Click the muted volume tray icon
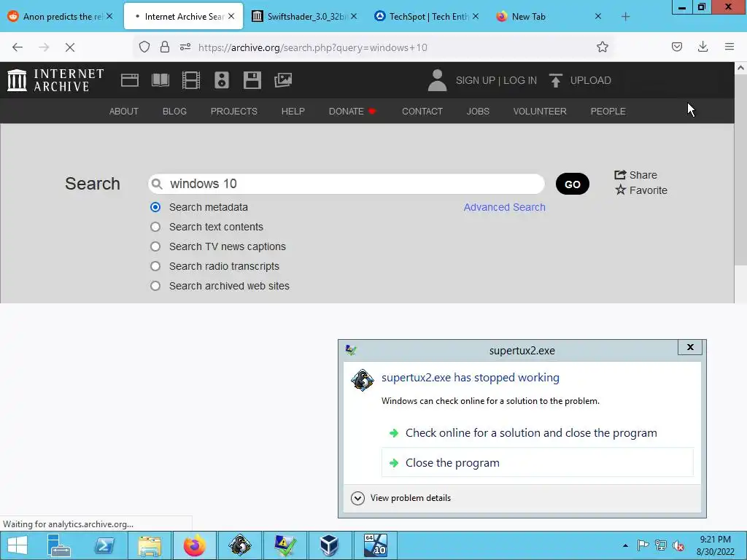The image size is (747, 560). 678,545
